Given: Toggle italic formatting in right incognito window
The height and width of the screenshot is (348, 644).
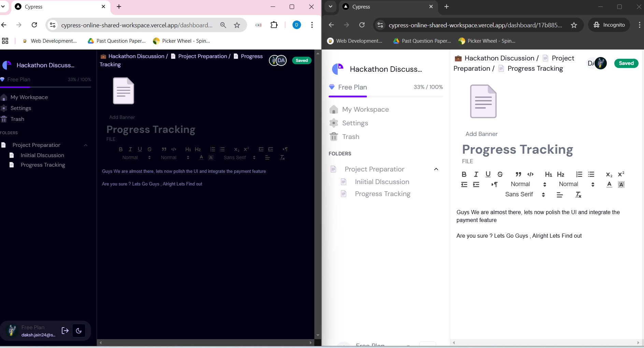Looking at the screenshot, I should [x=476, y=174].
